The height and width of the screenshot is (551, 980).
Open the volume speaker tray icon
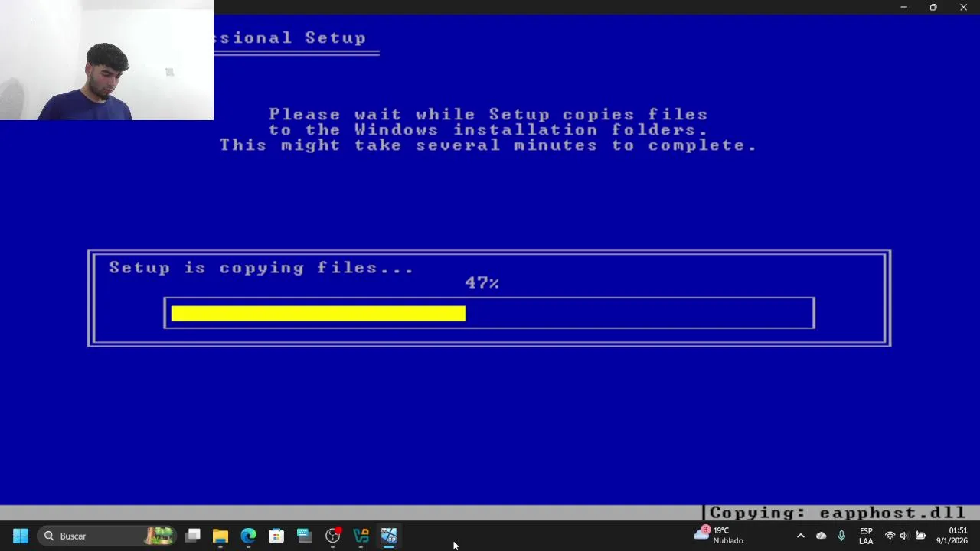(904, 536)
